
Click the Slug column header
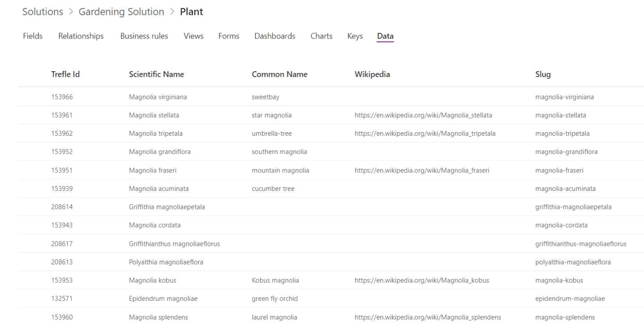coord(543,75)
